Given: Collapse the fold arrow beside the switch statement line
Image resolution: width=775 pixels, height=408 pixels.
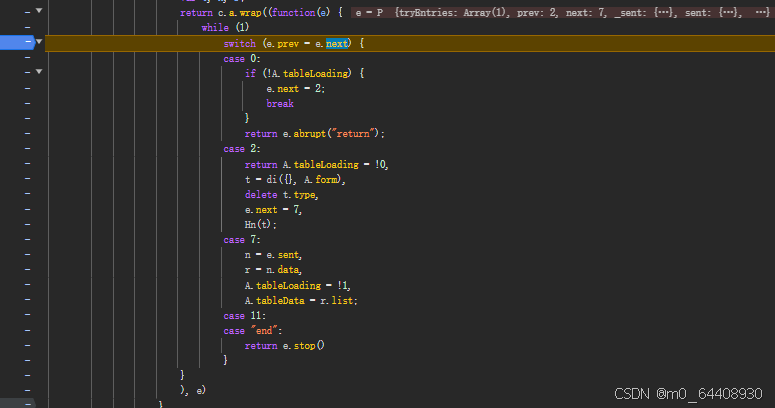Looking at the screenshot, I should point(39,42).
